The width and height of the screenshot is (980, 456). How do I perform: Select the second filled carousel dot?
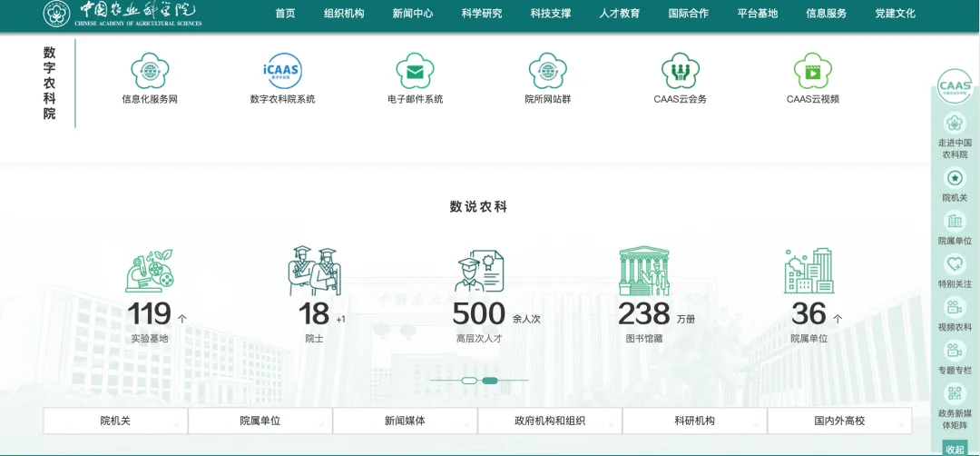pyautogui.click(x=490, y=381)
